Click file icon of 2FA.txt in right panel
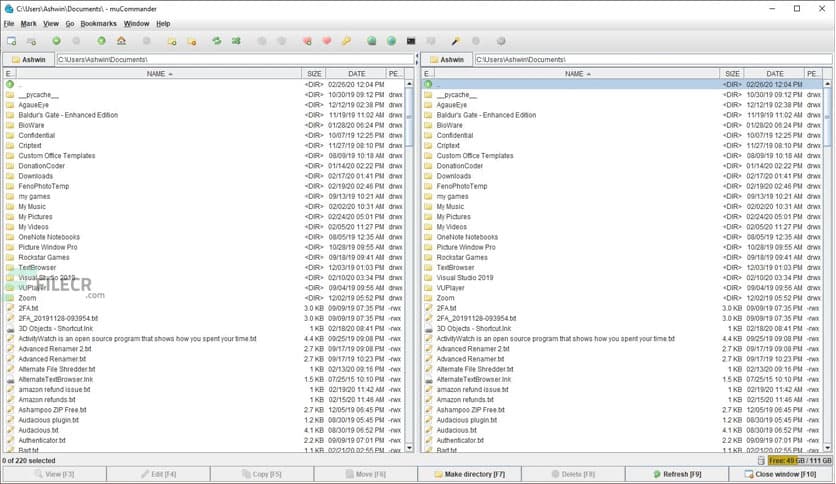 click(x=428, y=308)
